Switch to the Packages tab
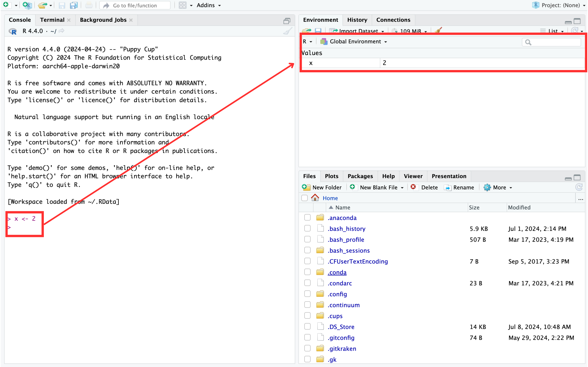This screenshot has width=588, height=367. 360,176
